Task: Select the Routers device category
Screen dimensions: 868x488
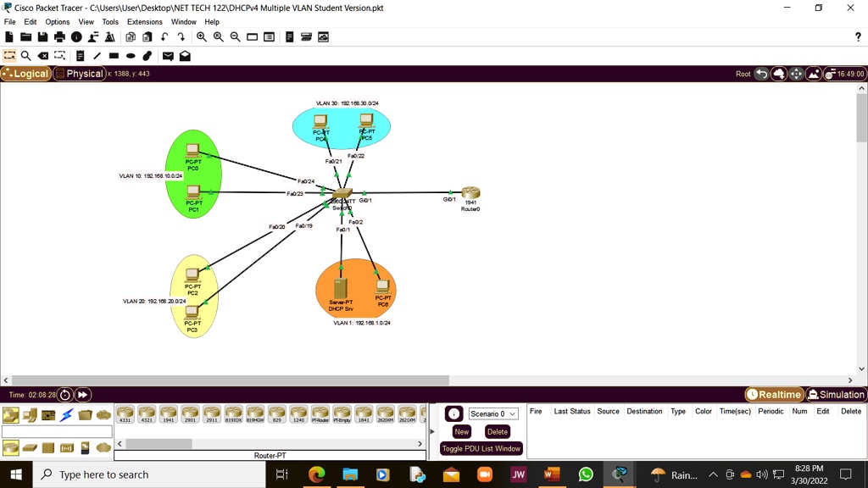Action: [11, 447]
